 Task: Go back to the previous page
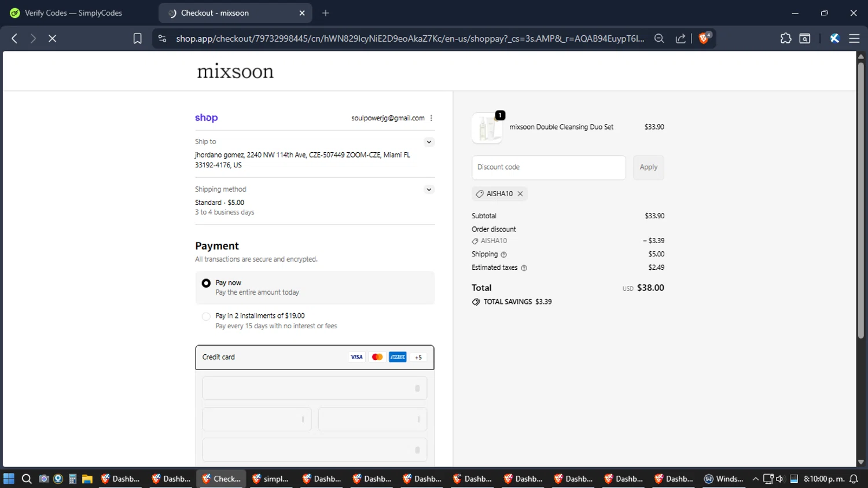point(14,38)
